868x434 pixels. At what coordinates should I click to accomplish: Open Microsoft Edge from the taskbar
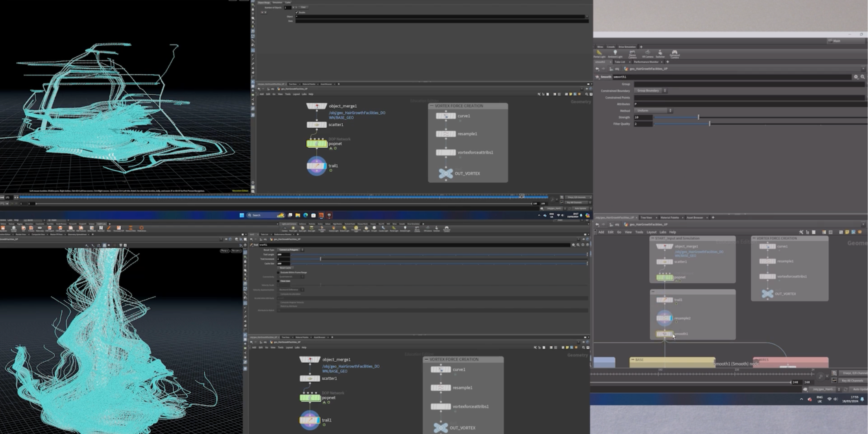[x=305, y=215]
